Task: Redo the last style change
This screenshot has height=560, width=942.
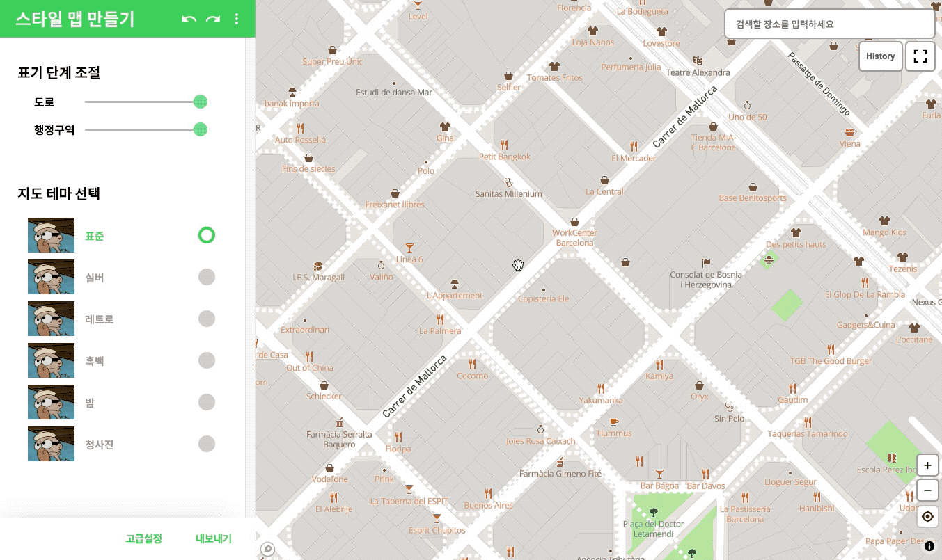Action: pyautogui.click(x=213, y=19)
